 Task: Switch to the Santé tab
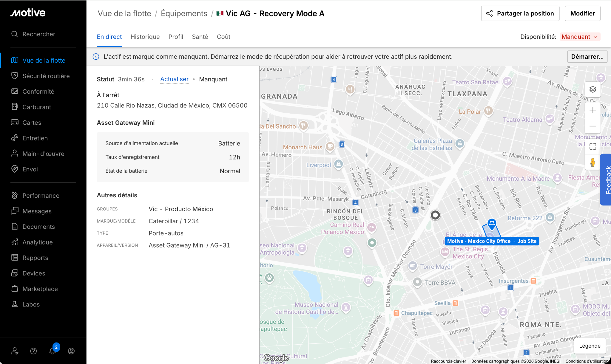(x=200, y=37)
